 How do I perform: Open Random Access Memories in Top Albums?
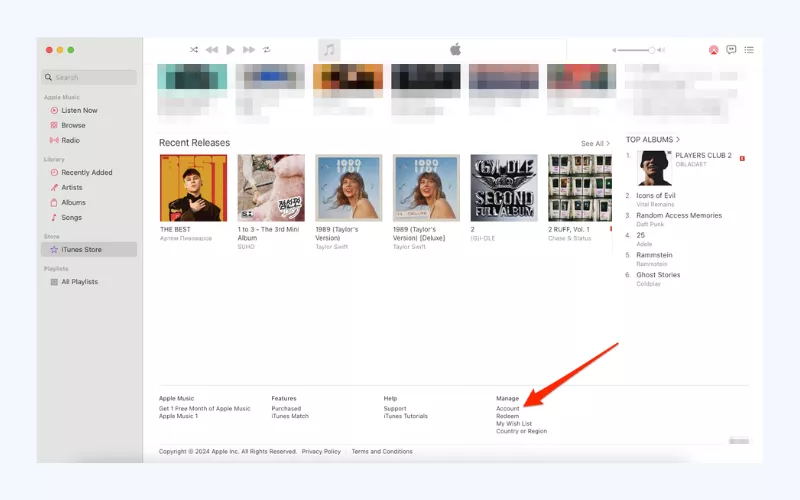pos(679,215)
